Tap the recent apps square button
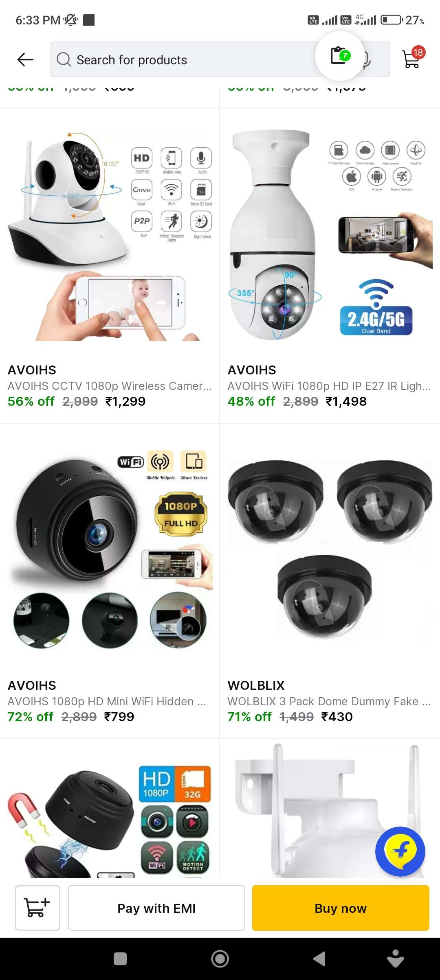This screenshot has height=980, width=440. 120,959
